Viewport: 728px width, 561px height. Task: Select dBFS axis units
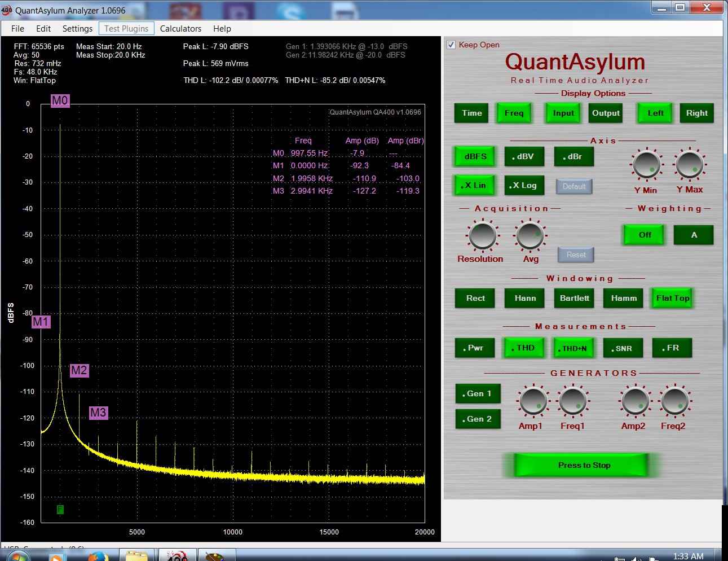[475, 156]
